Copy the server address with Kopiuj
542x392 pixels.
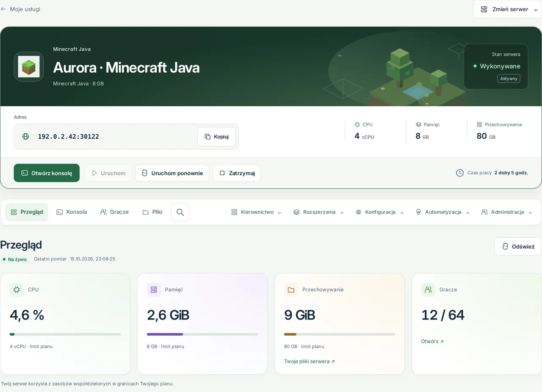point(216,137)
